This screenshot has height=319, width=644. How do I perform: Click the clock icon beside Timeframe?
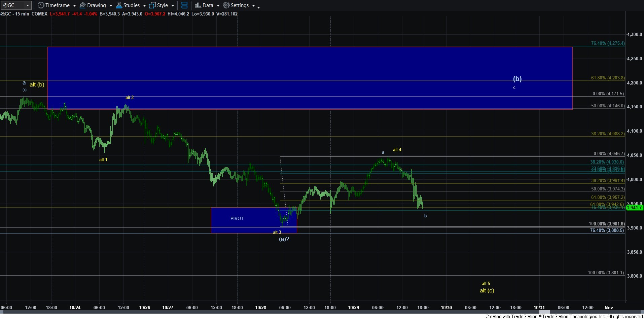point(41,5)
